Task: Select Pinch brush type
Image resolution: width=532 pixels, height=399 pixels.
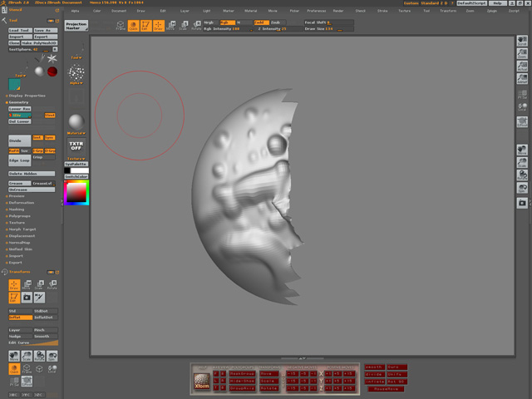Action: point(46,330)
